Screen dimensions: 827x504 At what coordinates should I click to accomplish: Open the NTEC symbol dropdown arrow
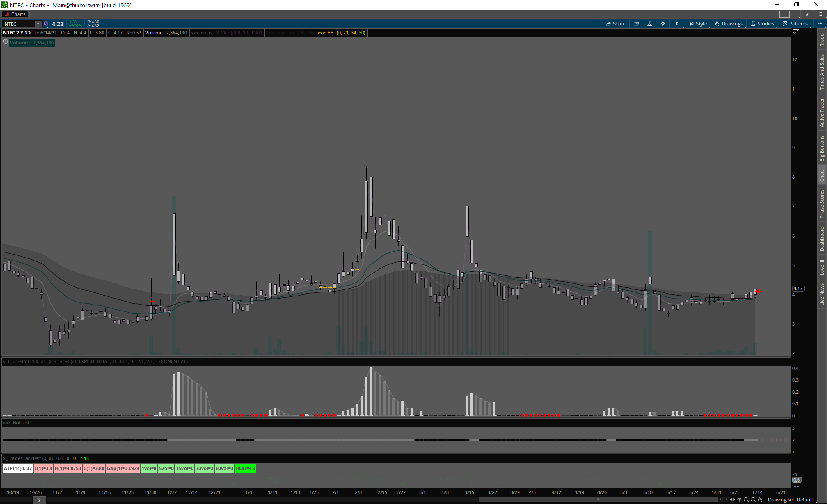coord(38,24)
